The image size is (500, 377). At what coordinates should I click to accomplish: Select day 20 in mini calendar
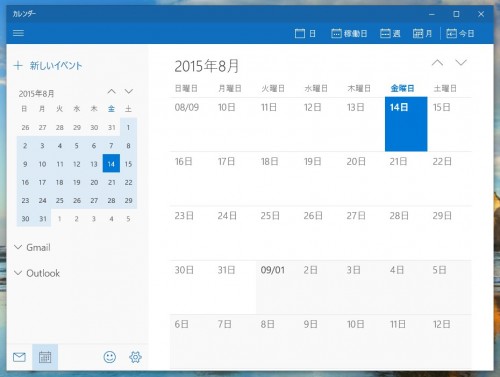pos(94,182)
